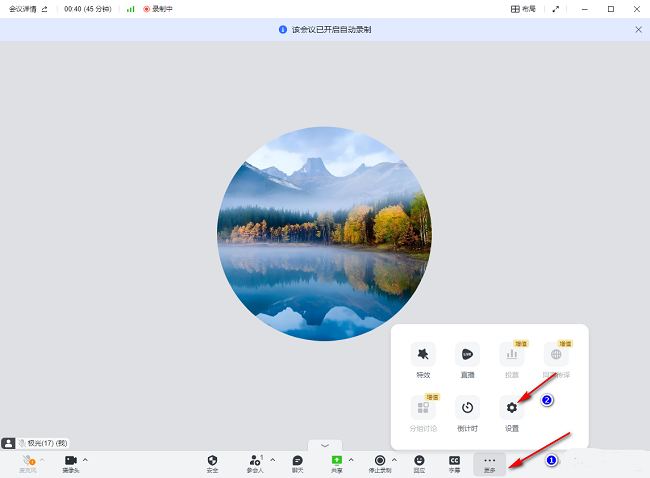
Task: Click 停止录制 to stop recording
Action: (x=380, y=463)
